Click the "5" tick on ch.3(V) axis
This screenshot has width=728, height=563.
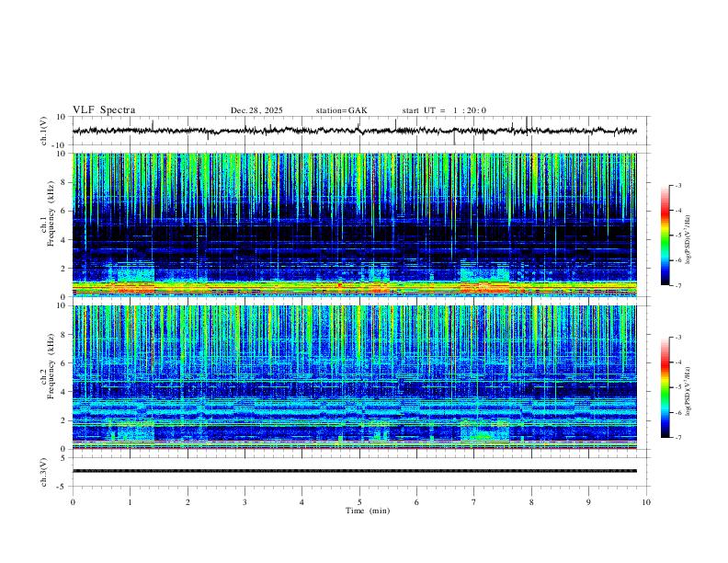(x=64, y=458)
